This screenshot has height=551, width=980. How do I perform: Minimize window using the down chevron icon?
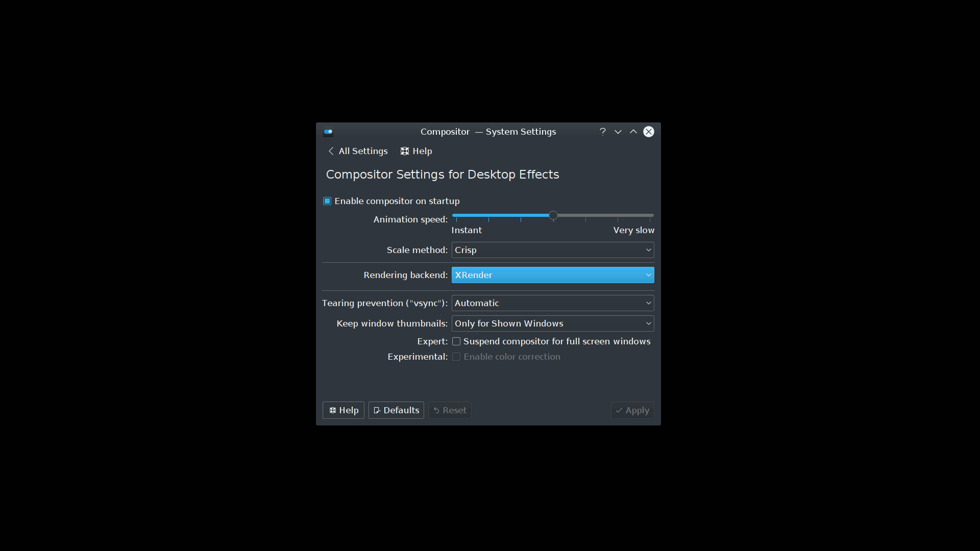618,132
